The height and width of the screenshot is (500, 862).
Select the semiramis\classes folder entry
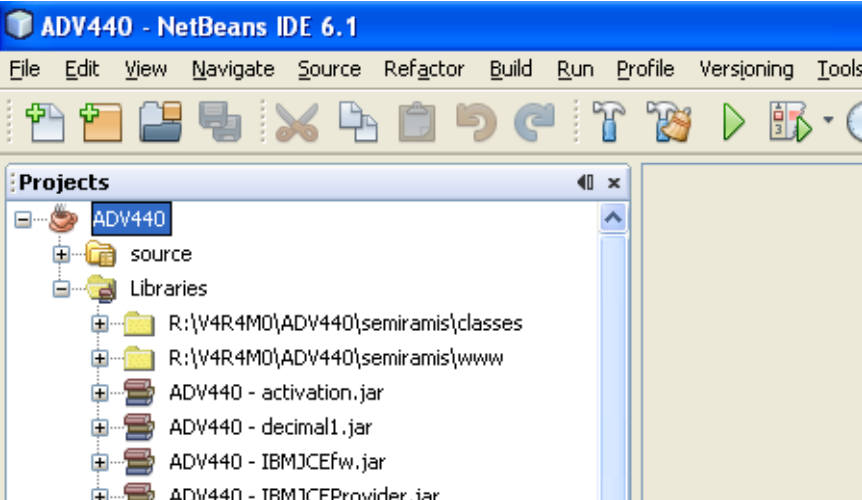(x=345, y=323)
